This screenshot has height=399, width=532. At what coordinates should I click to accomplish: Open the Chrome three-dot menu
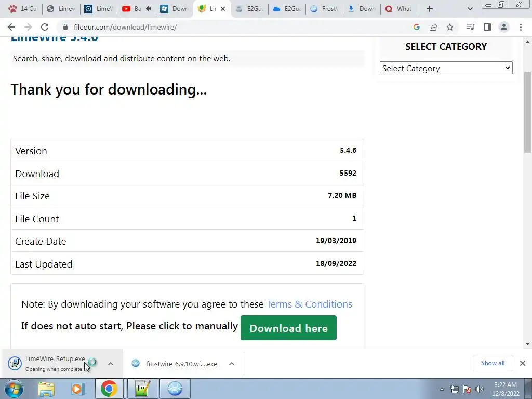coord(521,27)
